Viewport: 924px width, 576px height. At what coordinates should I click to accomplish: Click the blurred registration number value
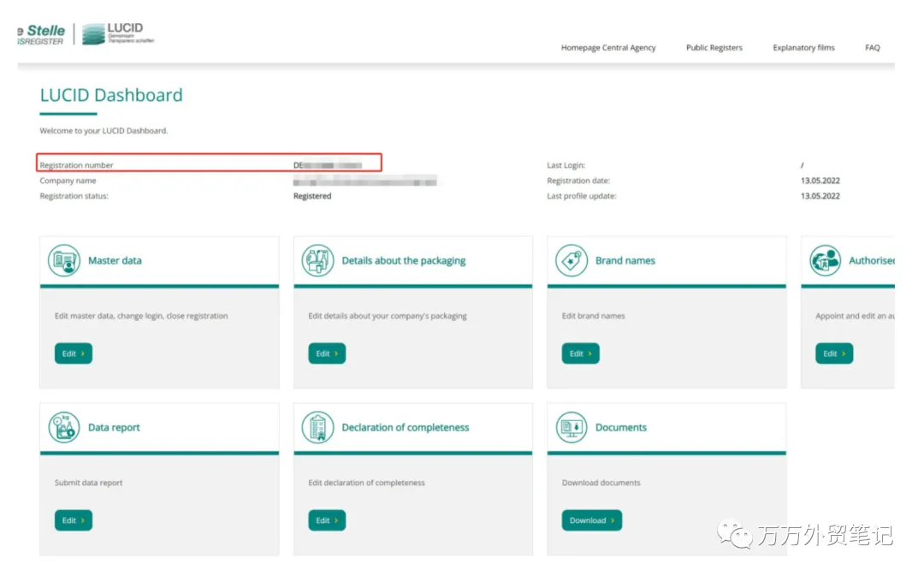328,165
